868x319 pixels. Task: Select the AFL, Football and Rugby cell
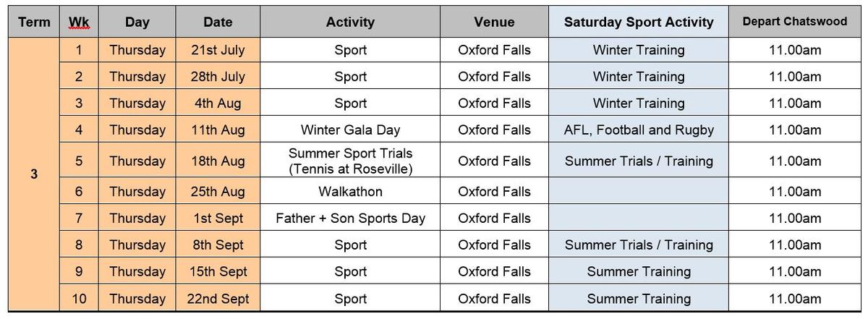[x=639, y=130]
